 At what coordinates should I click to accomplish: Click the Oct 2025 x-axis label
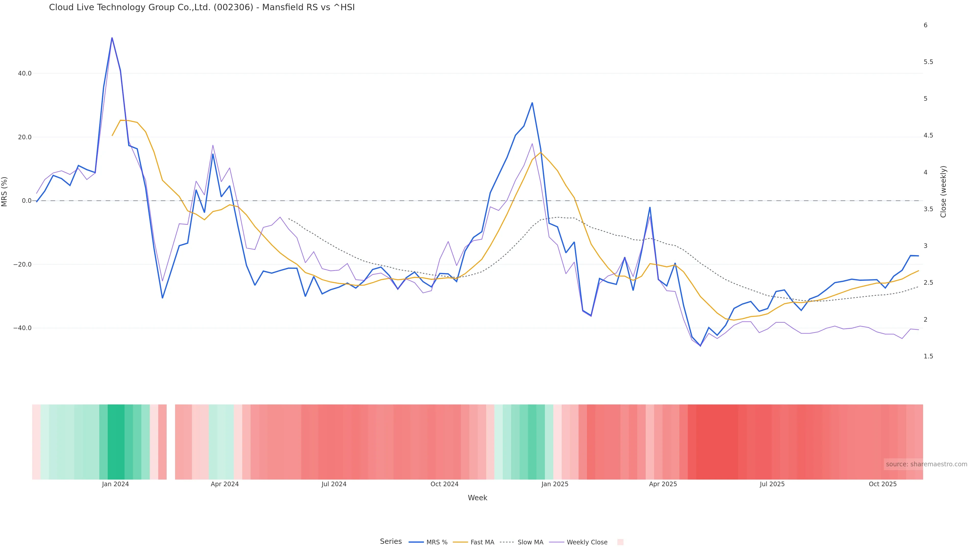pos(882,484)
